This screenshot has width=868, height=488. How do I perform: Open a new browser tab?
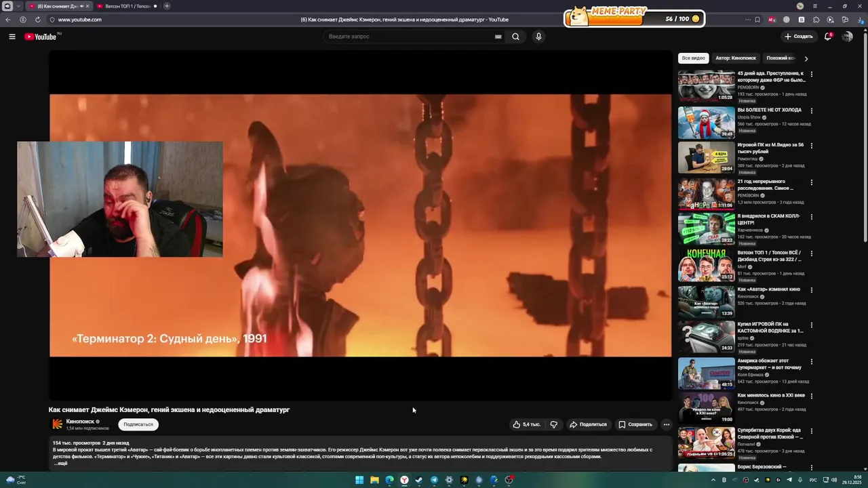[167, 6]
